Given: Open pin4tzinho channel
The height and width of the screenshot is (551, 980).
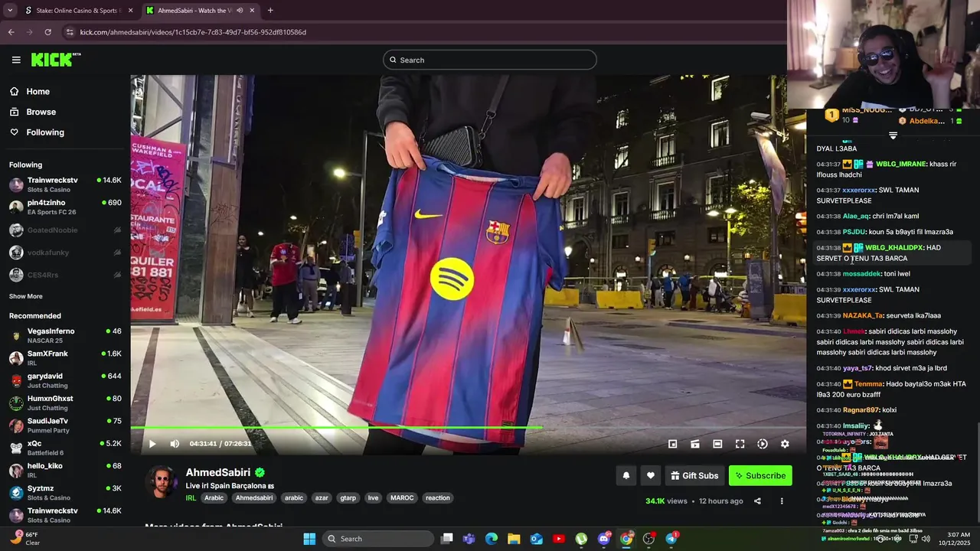Looking at the screenshot, I should point(65,207).
